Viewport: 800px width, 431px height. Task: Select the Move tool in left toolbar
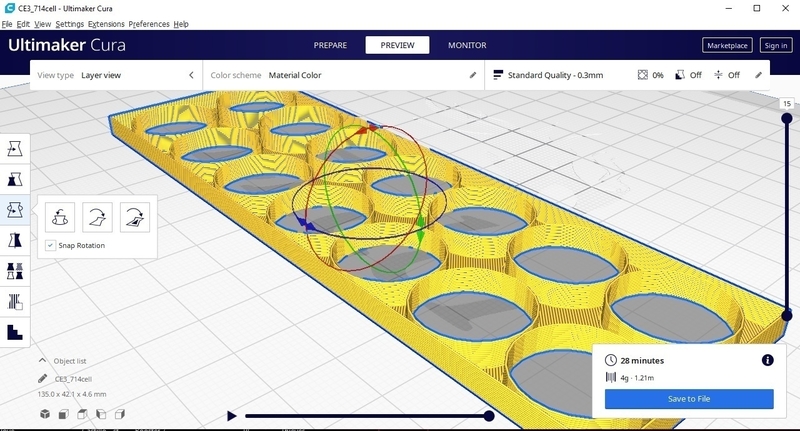[x=15, y=148]
